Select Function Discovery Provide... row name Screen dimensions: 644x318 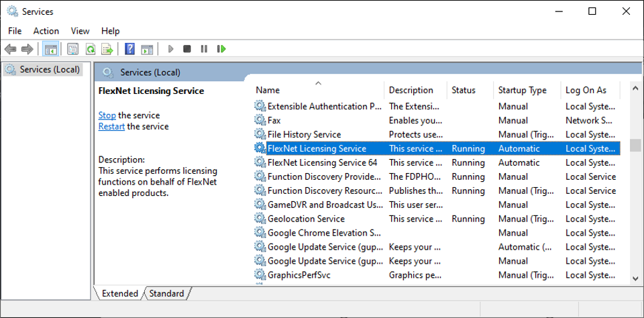(325, 176)
